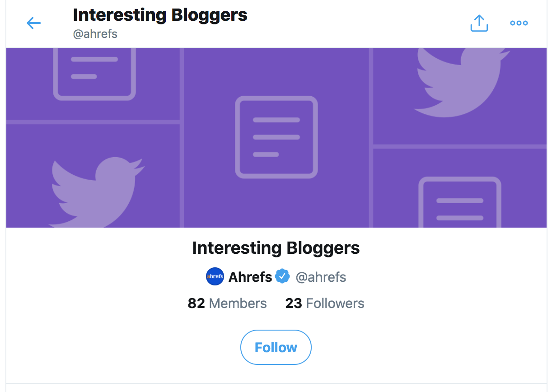Tap the circular ahrefs logo icon

(x=215, y=276)
